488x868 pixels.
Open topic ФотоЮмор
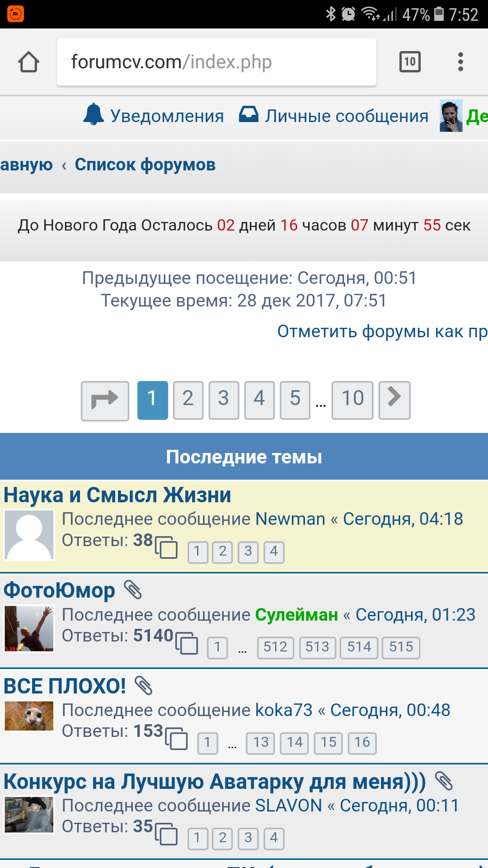point(59,590)
